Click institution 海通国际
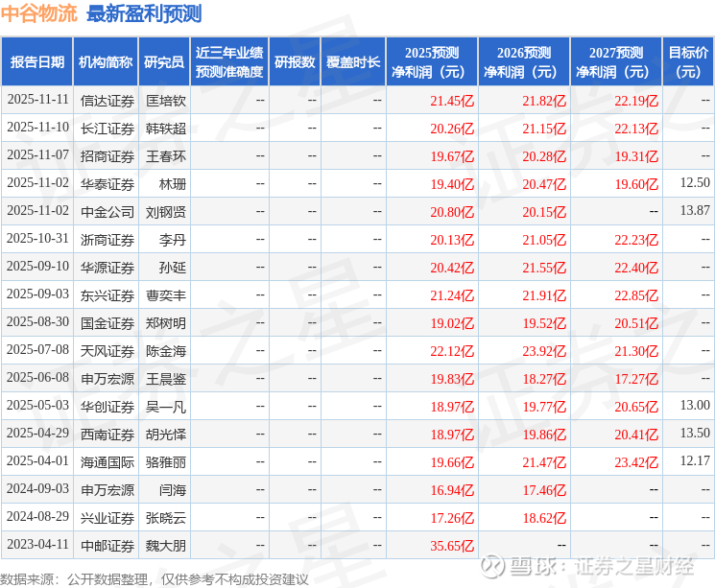 (107, 462)
